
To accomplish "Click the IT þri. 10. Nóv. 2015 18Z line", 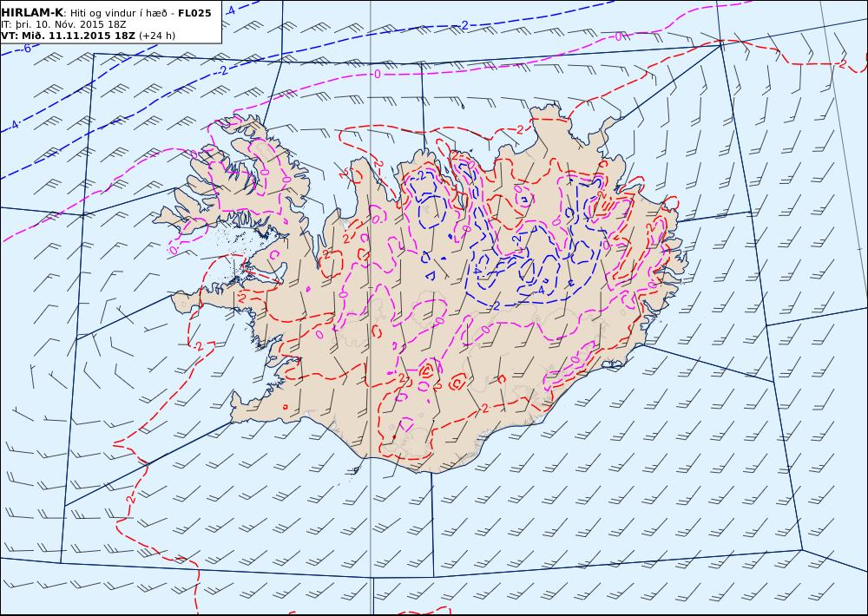I will (x=63, y=24).
